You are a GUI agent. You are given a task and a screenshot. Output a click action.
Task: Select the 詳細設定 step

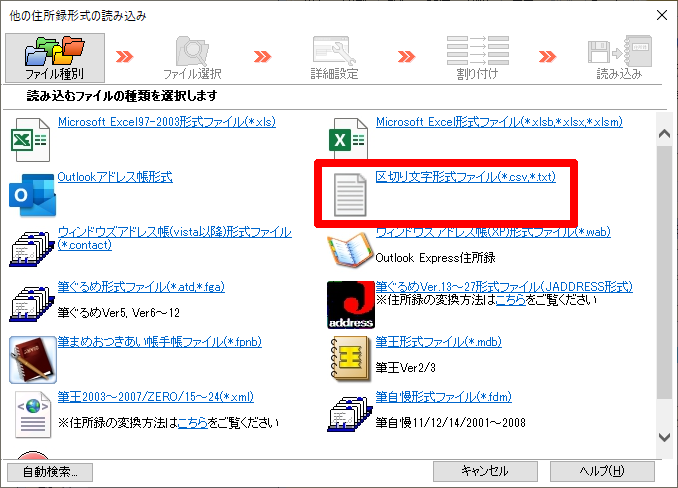click(x=334, y=58)
